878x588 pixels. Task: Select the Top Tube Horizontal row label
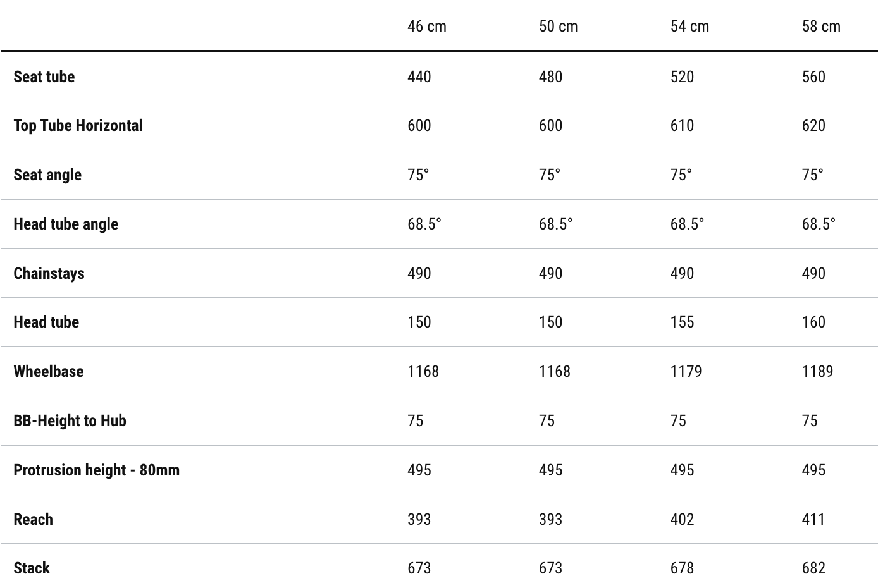[x=78, y=125]
